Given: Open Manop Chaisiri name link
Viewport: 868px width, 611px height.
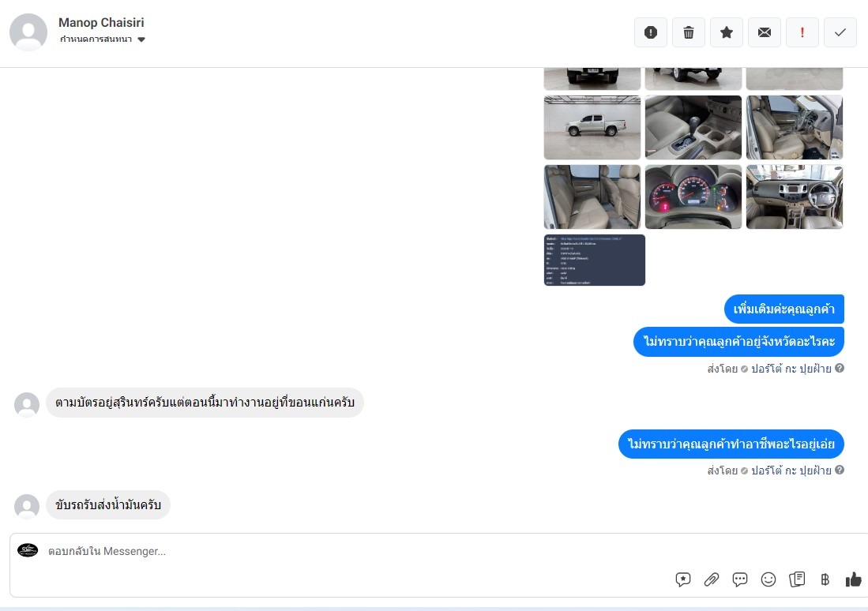Looking at the screenshot, I should click(101, 23).
